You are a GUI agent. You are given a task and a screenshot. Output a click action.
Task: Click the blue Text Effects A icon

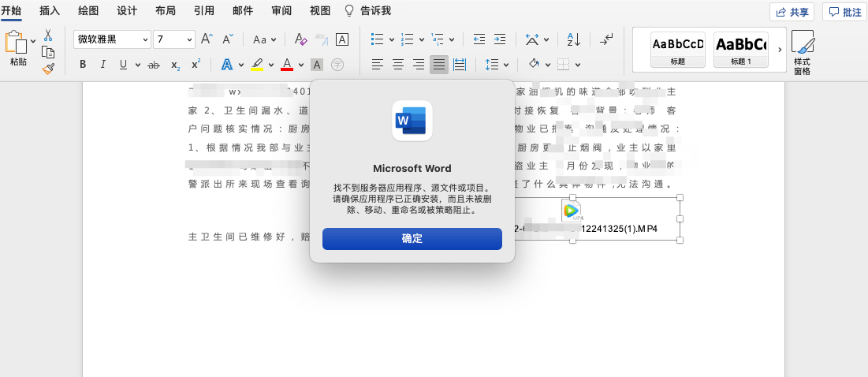click(x=226, y=65)
